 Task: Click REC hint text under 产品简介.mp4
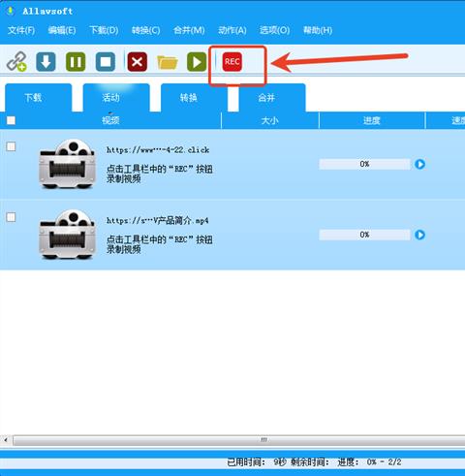(160, 244)
